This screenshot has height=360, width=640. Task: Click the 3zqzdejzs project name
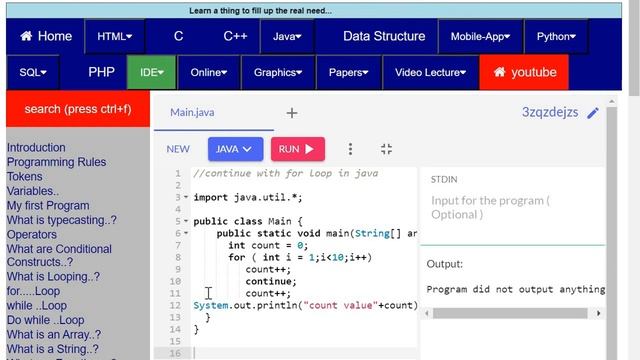coord(550,112)
